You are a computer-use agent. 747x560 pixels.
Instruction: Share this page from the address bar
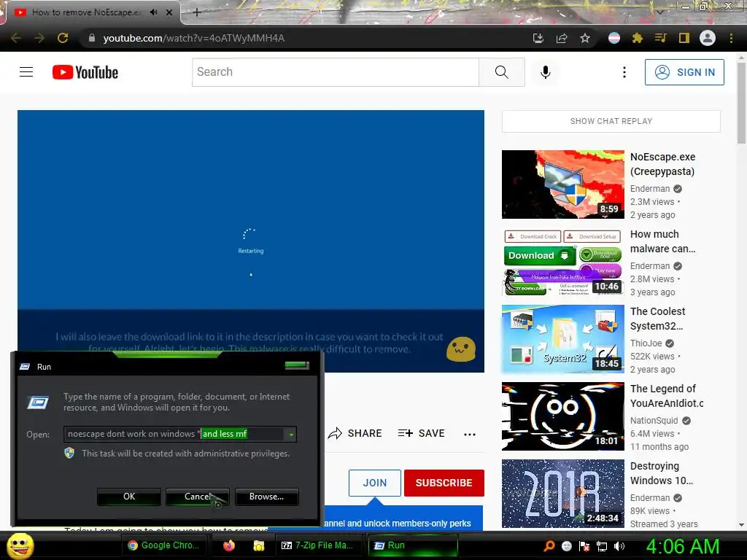coord(562,38)
